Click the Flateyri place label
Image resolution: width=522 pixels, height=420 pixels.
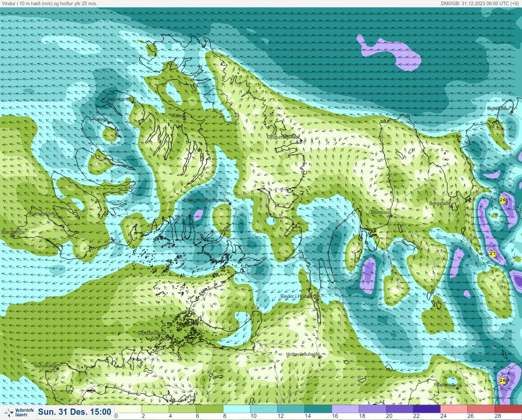(100, 119)
